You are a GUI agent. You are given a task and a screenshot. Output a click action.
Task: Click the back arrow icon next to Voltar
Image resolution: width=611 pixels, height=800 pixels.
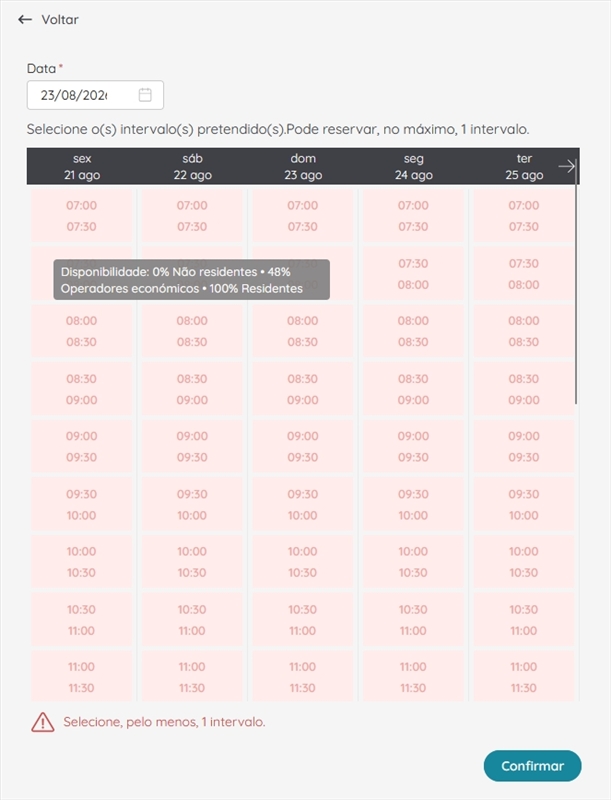click(24, 19)
